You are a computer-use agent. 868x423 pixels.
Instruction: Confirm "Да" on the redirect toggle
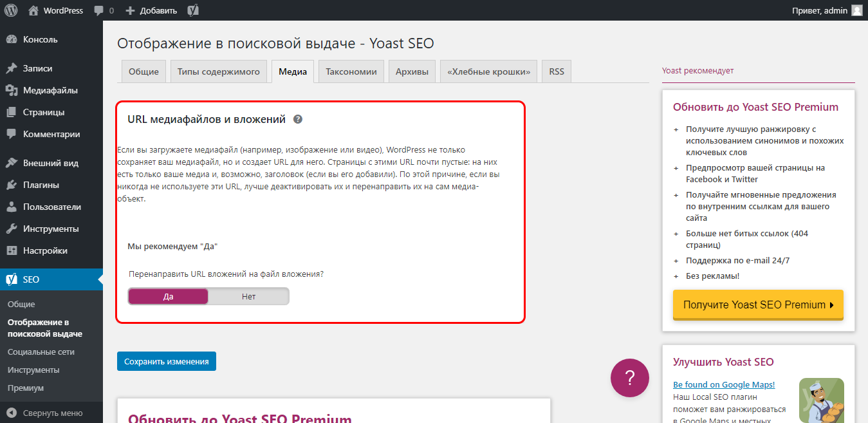coord(168,296)
